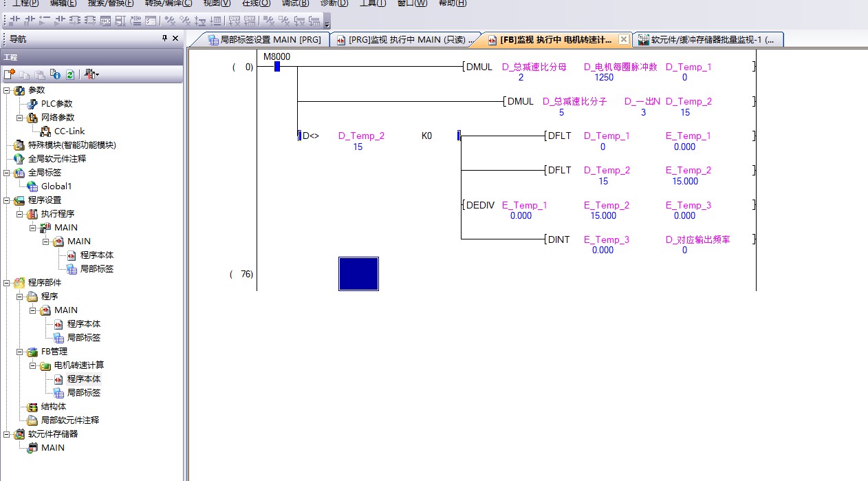
Task: Open the 在线(O) menu
Action: coord(255,3)
